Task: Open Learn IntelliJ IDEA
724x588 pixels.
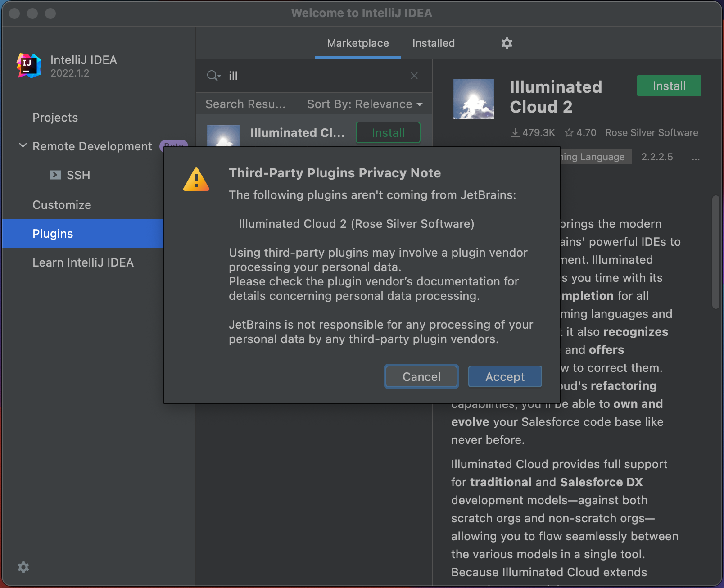Action: (x=83, y=262)
